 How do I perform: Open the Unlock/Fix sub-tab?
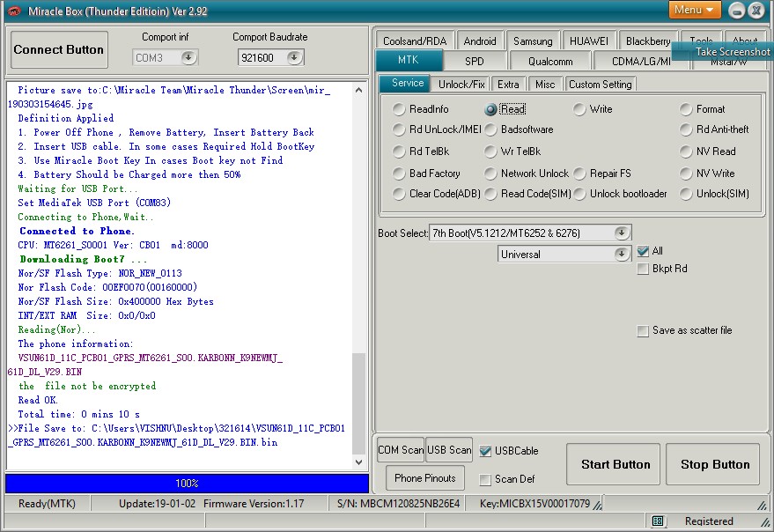click(461, 85)
